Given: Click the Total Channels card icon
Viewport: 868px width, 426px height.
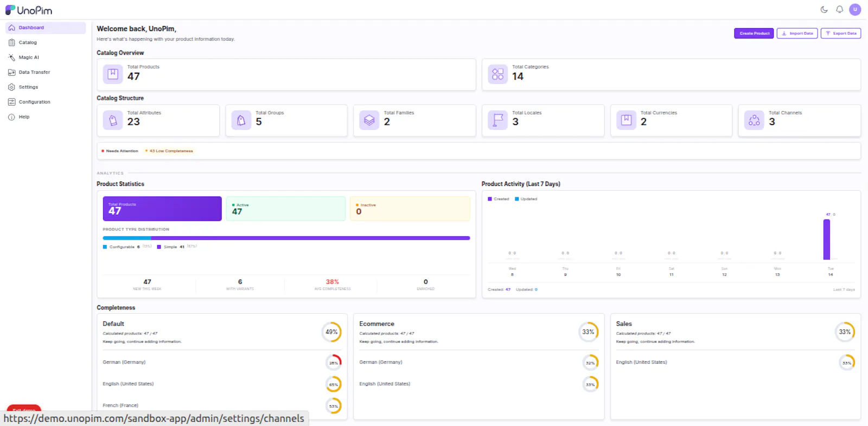Looking at the screenshot, I should pos(754,120).
